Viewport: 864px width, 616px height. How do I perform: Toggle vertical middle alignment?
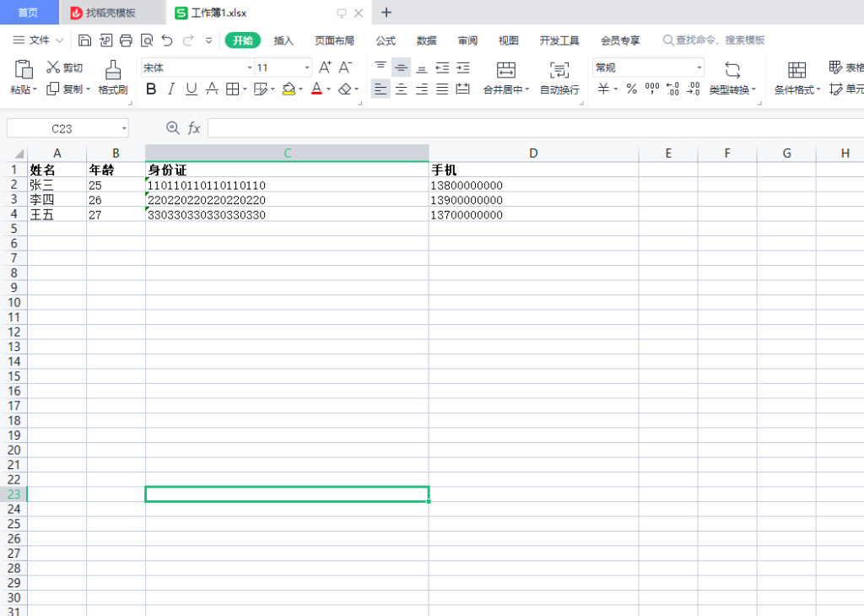pyautogui.click(x=401, y=68)
